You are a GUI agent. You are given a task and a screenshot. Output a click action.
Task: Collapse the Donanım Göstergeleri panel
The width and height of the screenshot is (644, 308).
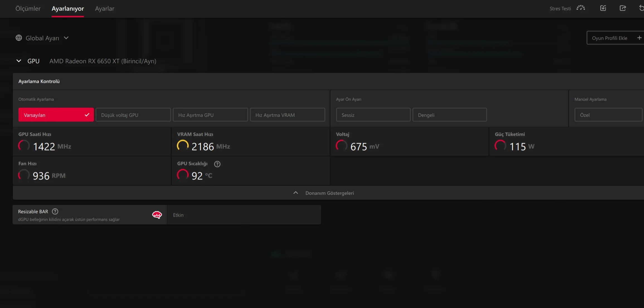pos(296,193)
